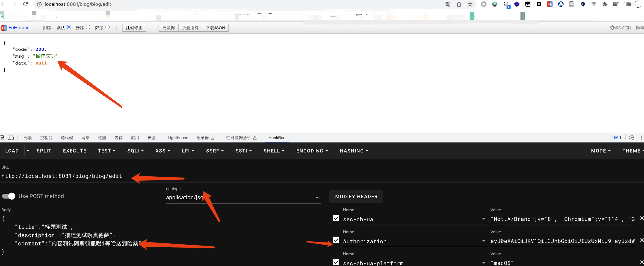Click the browser reload icon
Viewport: 644px width, 266px height.
(x=26, y=4)
